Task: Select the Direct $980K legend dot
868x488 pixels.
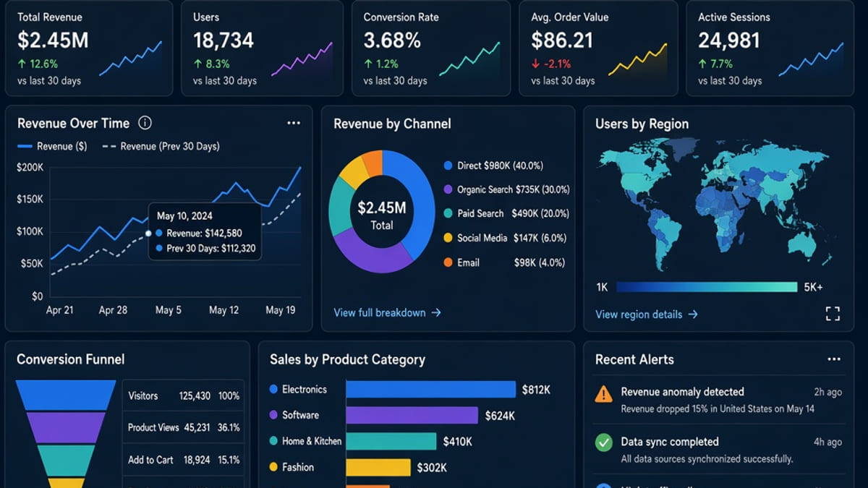Action: click(448, 166)
